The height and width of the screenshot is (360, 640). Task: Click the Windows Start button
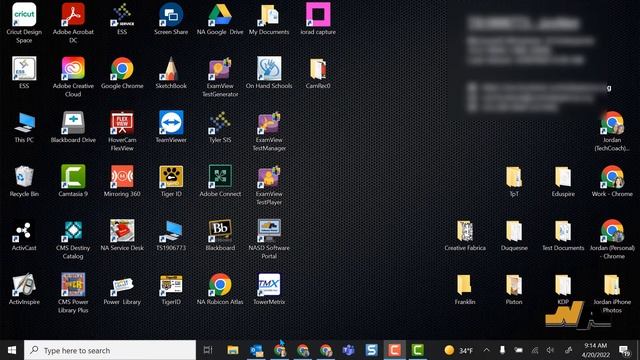coord(12,350)
